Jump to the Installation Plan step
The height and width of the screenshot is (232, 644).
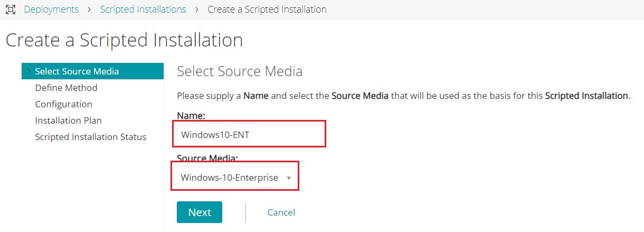[x=68, y=120]
